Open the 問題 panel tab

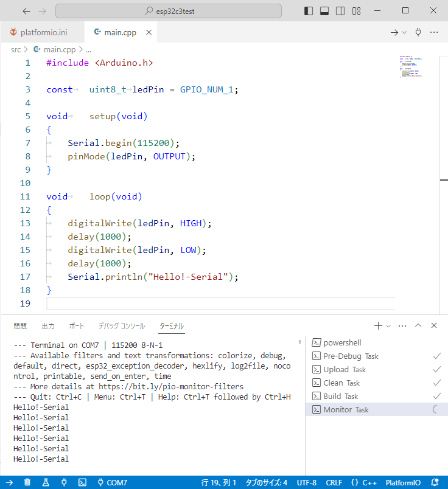coord(20,326)
